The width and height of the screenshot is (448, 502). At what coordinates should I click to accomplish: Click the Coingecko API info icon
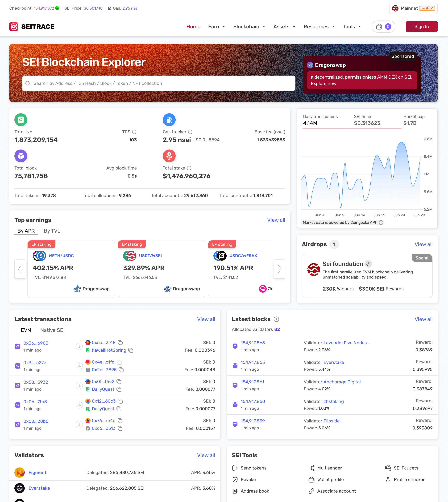381,223
